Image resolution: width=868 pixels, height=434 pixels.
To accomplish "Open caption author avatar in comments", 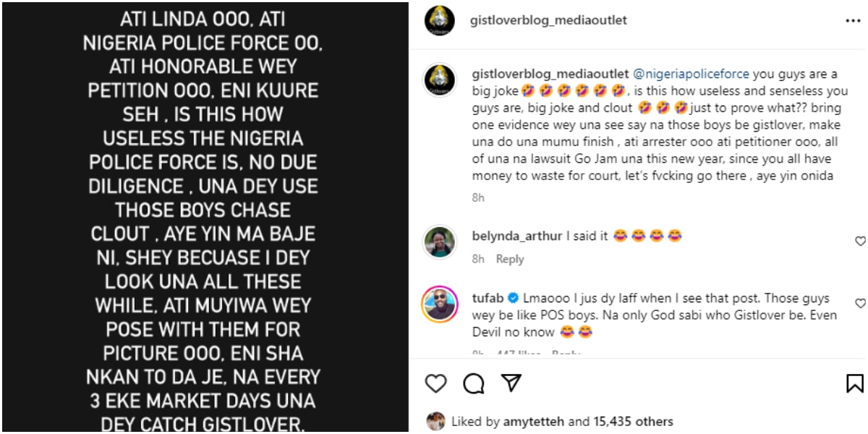I will [440, 81].
